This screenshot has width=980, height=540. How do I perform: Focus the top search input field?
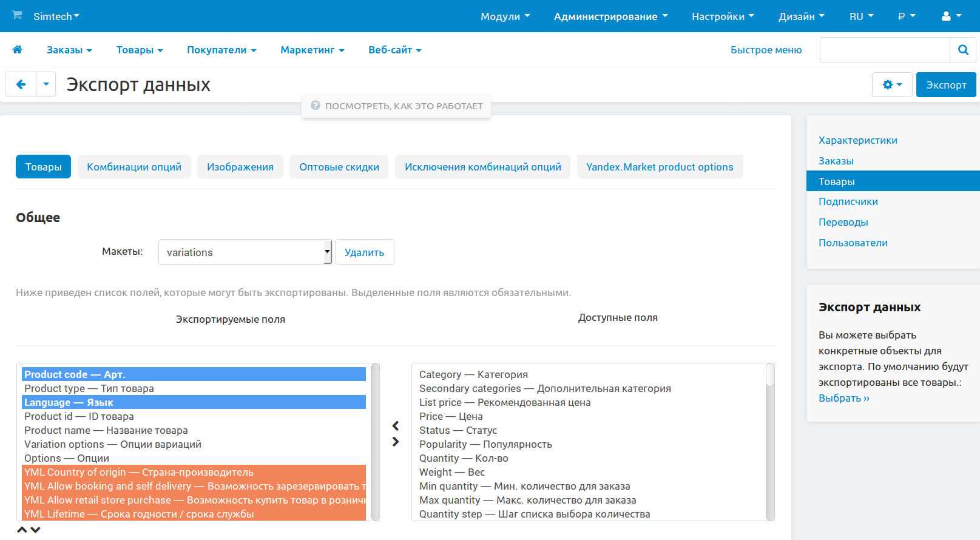coord(884,50)
